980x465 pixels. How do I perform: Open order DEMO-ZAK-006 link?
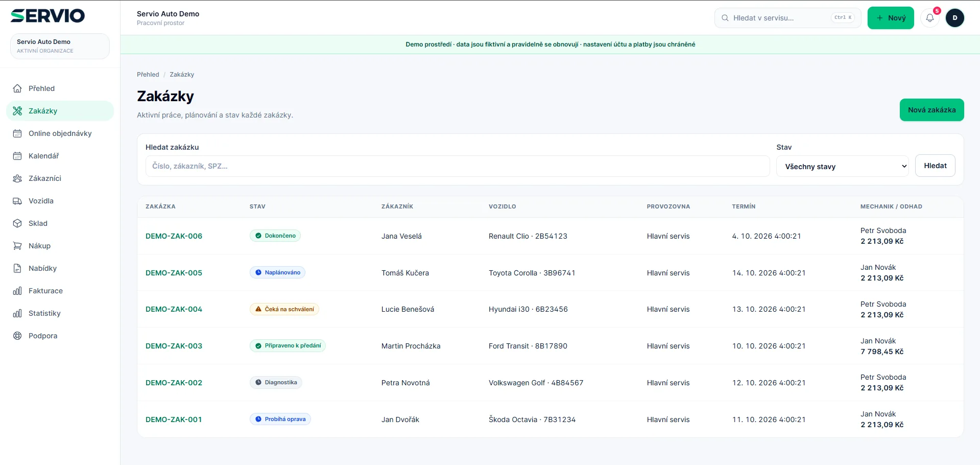tap(174, 236)
